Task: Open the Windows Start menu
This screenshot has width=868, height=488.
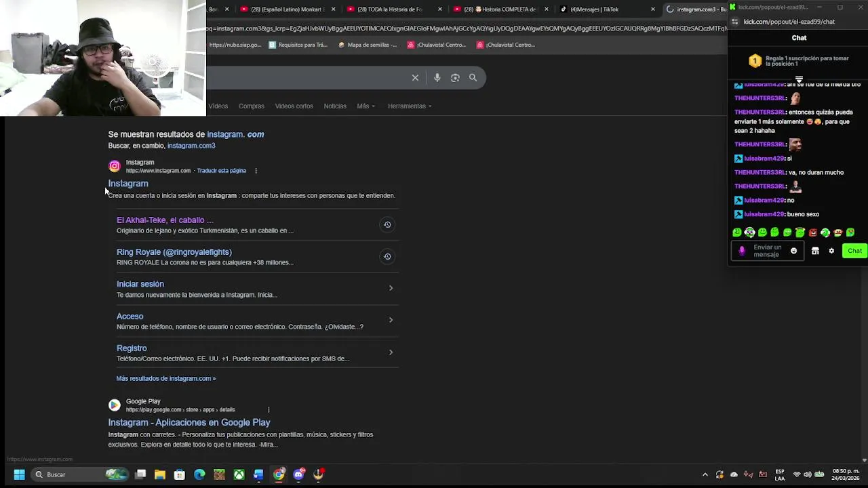Action: tap(19, 474)
